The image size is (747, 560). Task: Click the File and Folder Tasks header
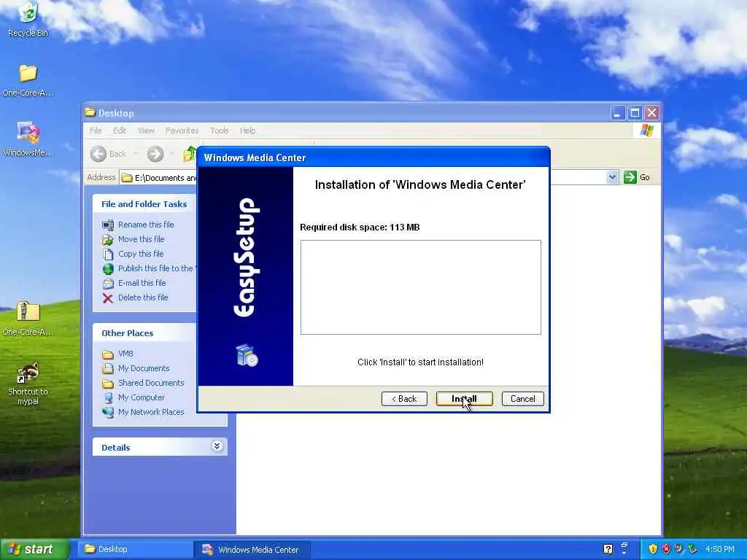point(144,204)
